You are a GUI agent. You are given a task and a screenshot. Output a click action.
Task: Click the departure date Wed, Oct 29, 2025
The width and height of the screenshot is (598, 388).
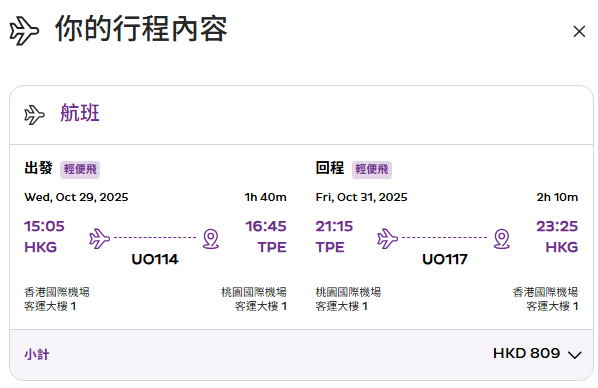point(76,197)
